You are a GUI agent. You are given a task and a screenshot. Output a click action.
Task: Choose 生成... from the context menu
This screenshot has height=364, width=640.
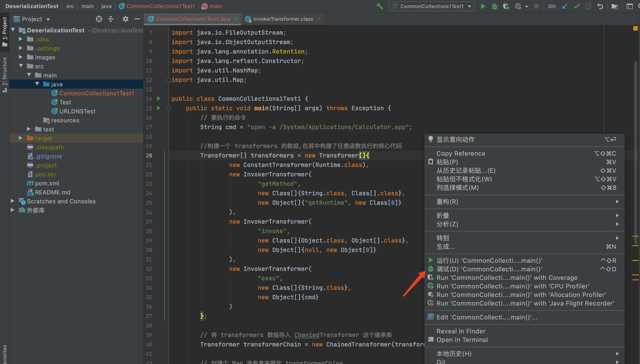(524, 247)
